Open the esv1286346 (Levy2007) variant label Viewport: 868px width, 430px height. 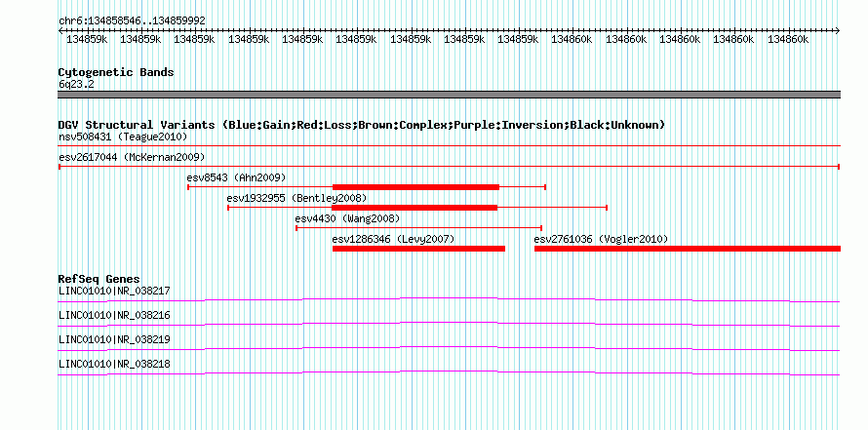(393, 239)
